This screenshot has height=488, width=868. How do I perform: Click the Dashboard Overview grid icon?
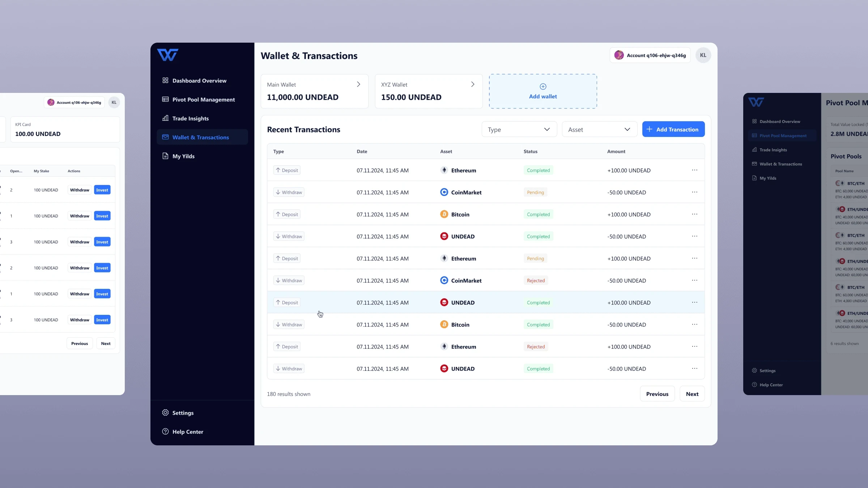point(165,80)
